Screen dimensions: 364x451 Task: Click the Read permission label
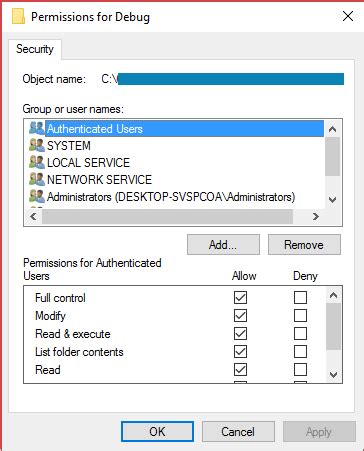pyautogui.click(x=48, y=370)
